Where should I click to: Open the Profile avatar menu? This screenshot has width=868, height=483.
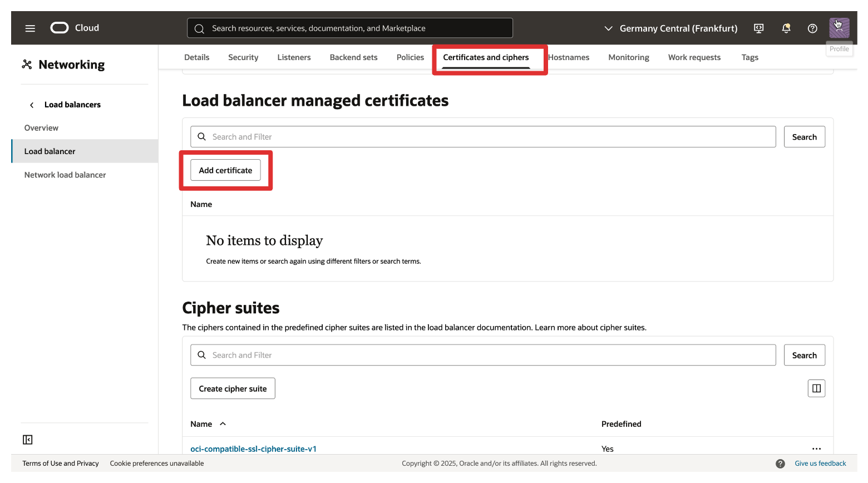839,28
